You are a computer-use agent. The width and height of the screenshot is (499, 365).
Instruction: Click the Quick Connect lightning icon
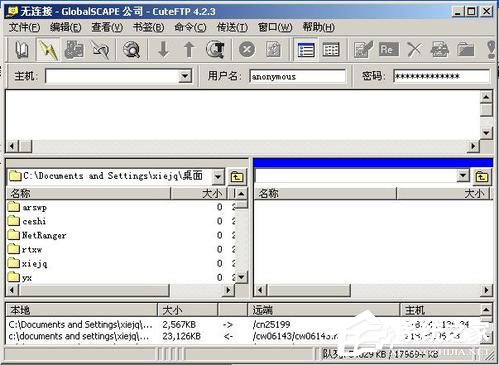(x=48, y=50)
